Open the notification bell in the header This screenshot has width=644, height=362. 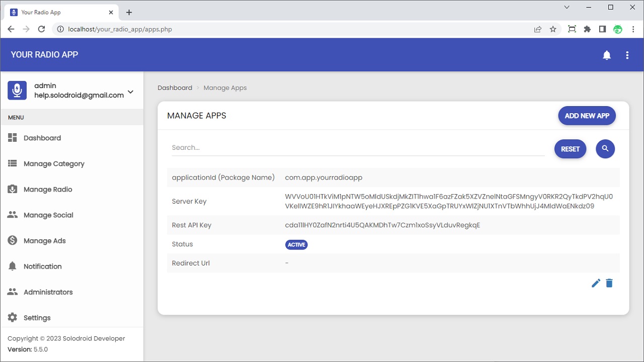tap(607, 55)
